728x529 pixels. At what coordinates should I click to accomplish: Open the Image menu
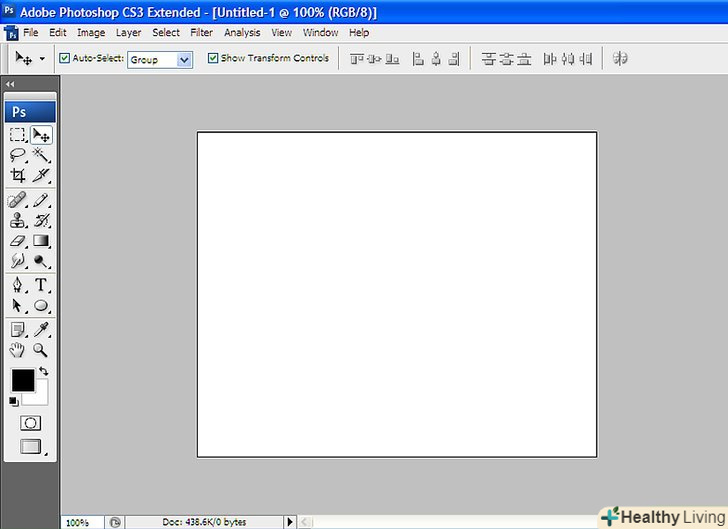[x=91, y=33]
